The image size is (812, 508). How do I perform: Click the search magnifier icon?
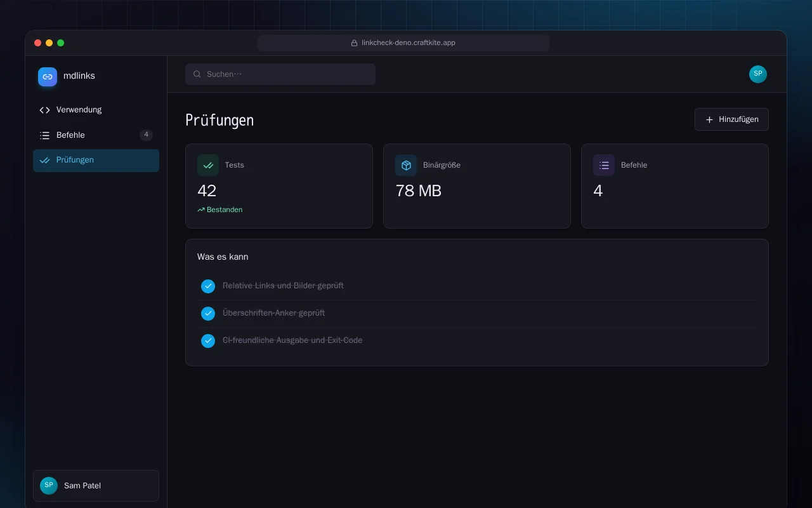coord(197,74)
